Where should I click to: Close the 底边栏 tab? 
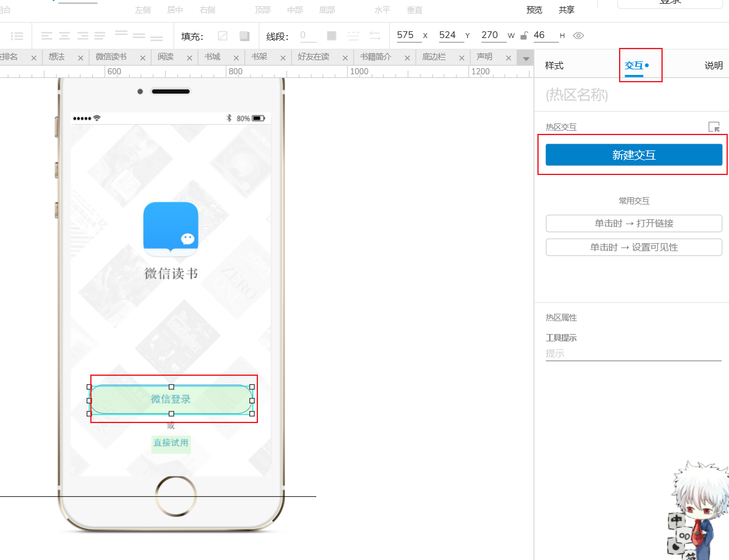tap(462, 58)
